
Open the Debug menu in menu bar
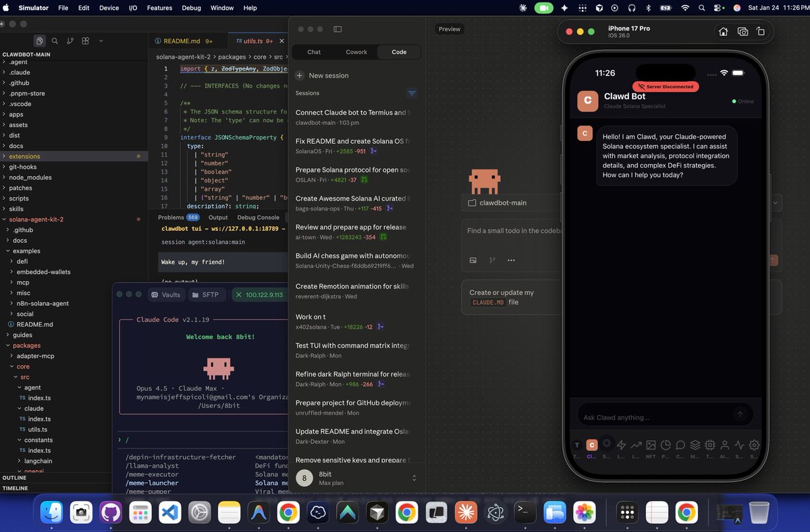tap(191, 8)
